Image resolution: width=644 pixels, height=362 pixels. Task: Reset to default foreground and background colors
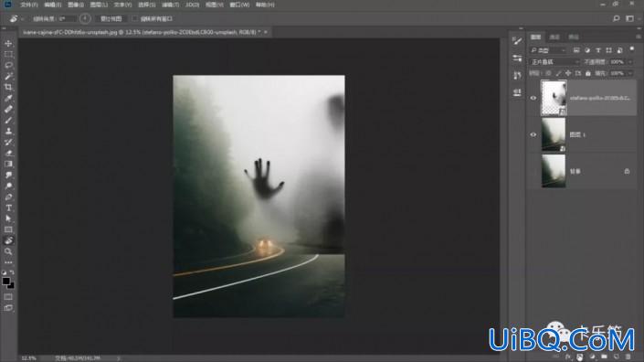pyautogui.click(x=4, y=272)
